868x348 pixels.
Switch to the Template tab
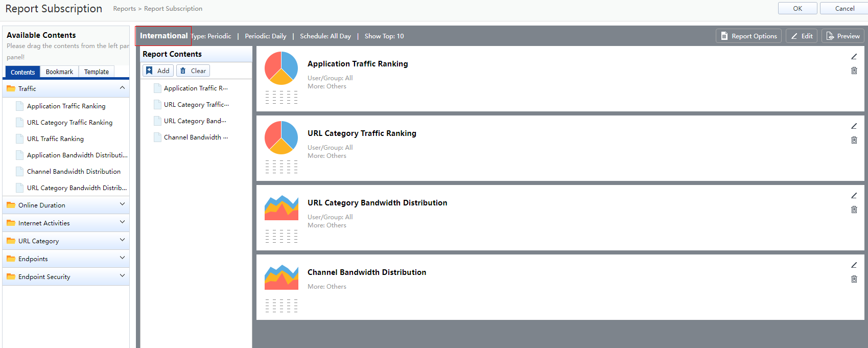point(97,72)
